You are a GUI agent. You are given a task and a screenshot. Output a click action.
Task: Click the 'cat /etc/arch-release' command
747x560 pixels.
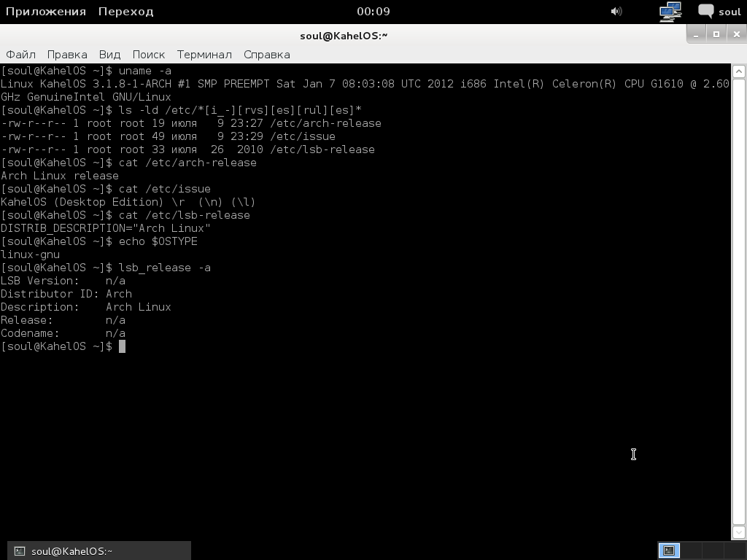tap(187, 163)
